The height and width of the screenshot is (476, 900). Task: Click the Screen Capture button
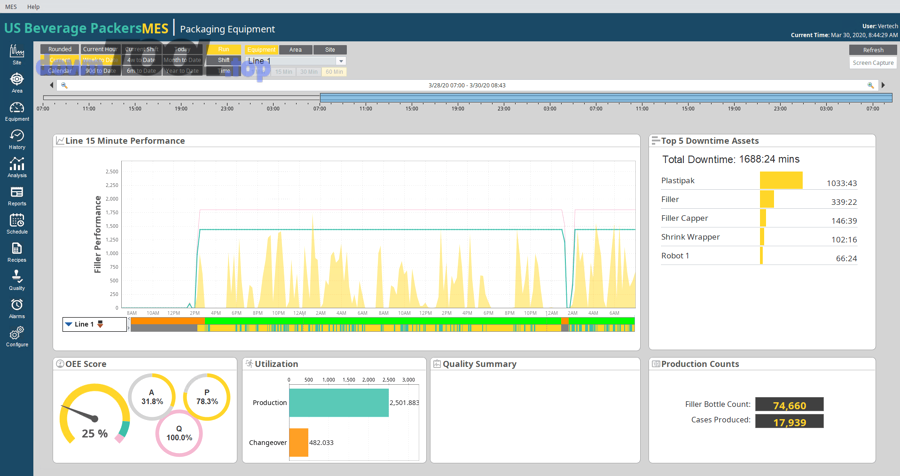[x=872, y=62]
